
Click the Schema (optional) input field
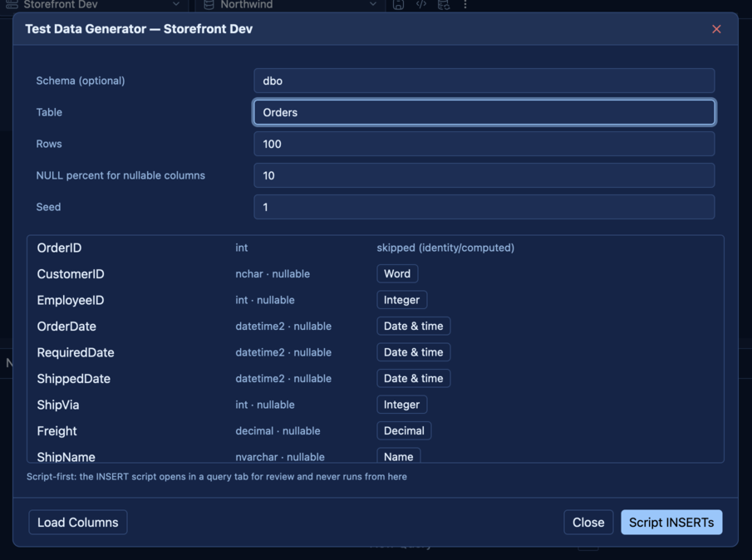pyautogui.click(x=484, y=81)
